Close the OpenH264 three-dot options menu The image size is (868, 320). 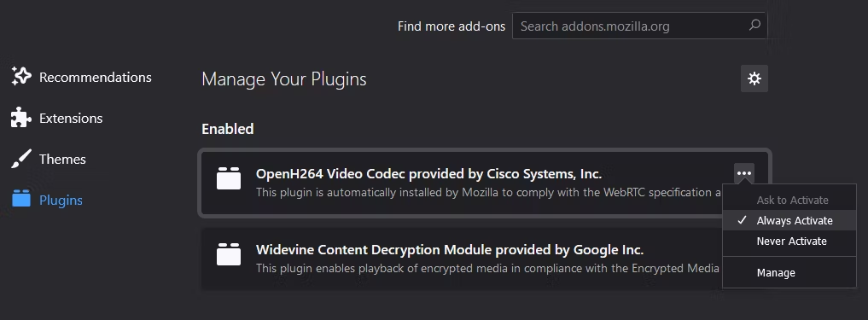[744, 173]
